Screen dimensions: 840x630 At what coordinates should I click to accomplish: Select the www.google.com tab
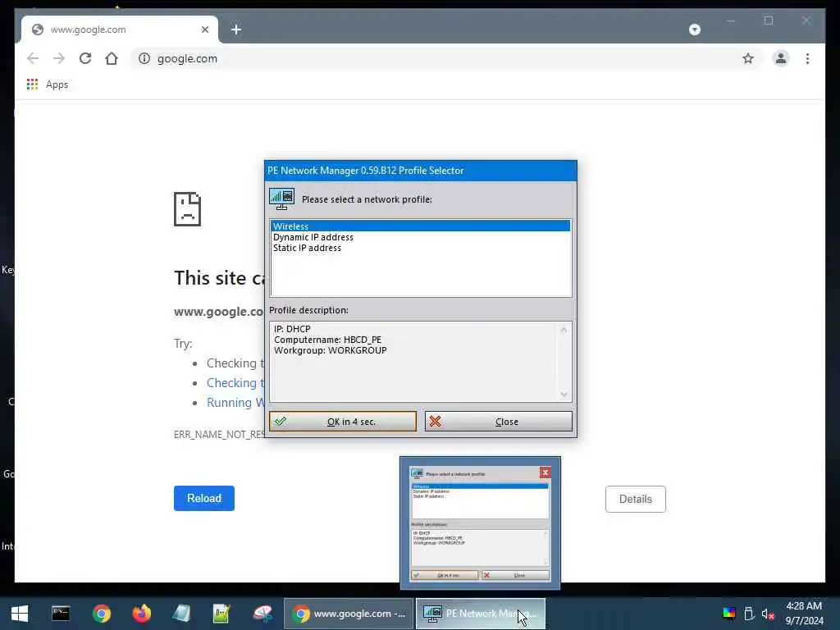tap(120, 30)
